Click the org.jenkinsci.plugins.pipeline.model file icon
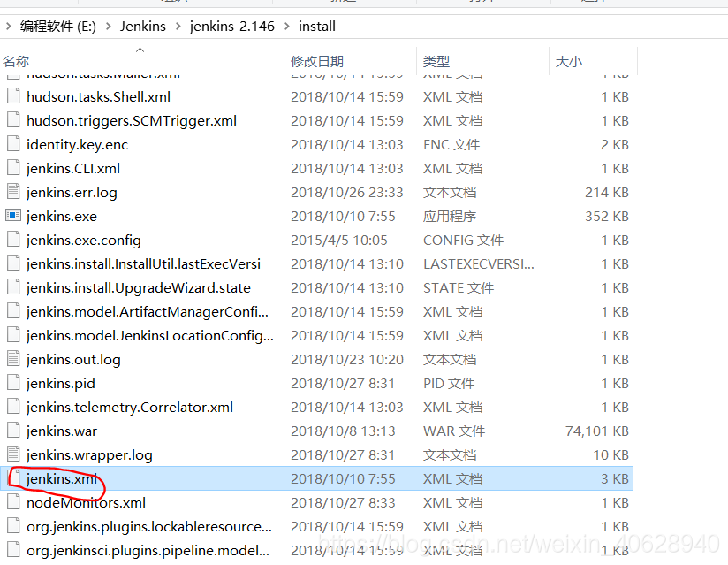Viewport: 728px width, 565px height. (13, 550)
